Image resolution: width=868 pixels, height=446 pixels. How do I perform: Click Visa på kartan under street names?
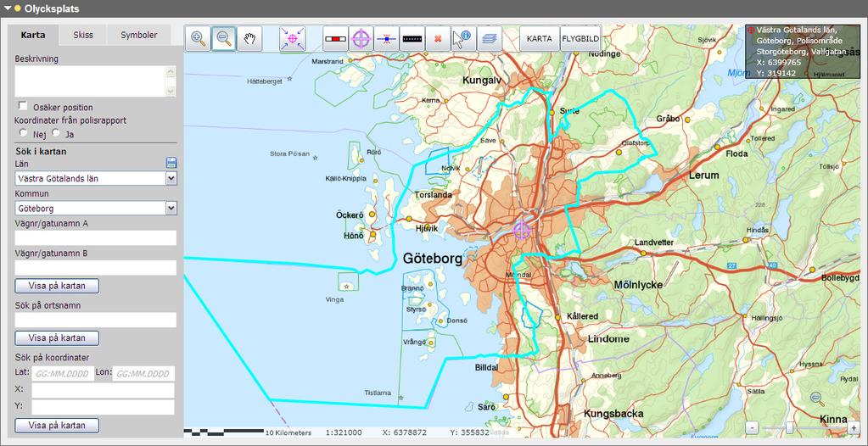coord(57,286)
